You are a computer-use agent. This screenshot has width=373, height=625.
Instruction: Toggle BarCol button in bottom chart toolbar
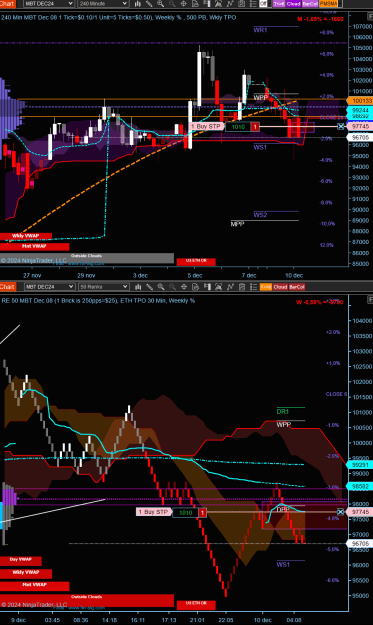coord(297,287)
